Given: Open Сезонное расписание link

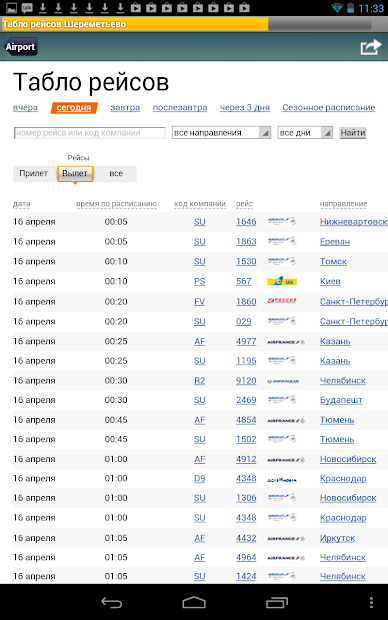Looking at the screenshot, I should click(329, 108).
